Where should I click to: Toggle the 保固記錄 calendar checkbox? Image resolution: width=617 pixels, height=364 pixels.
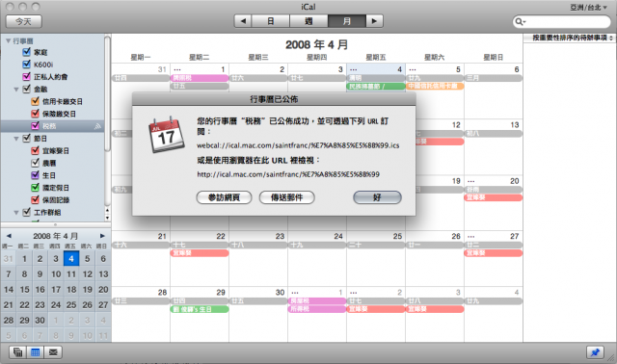pyautogui.click(x=35, y=199)
